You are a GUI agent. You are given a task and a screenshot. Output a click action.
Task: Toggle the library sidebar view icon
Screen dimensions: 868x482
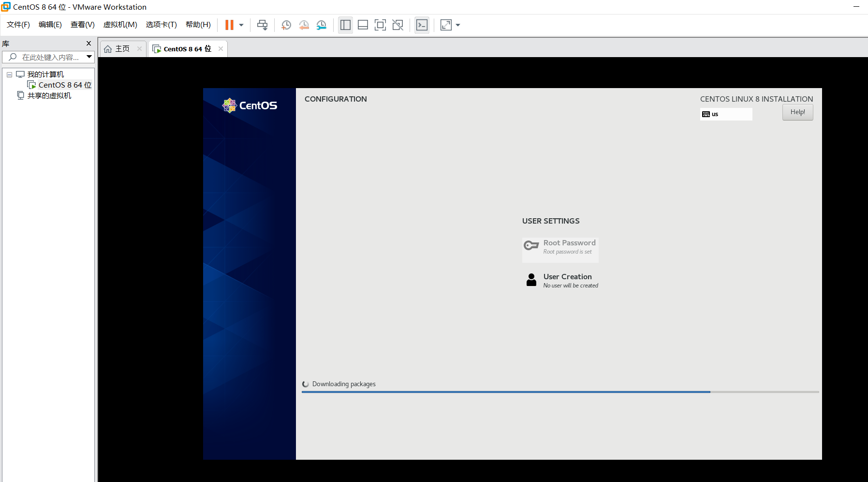[x=345, y=25]
